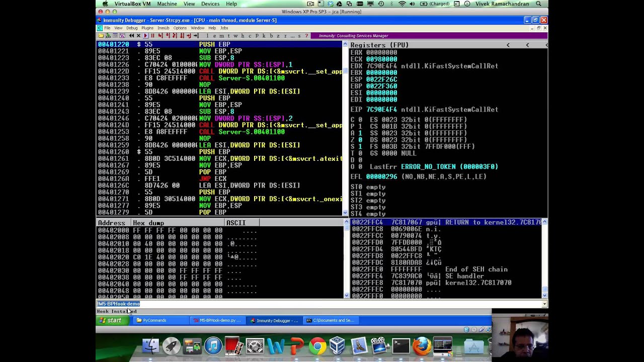Click the second left arrow in Registers header
The image size is (644, 362).
coord(527,45)
